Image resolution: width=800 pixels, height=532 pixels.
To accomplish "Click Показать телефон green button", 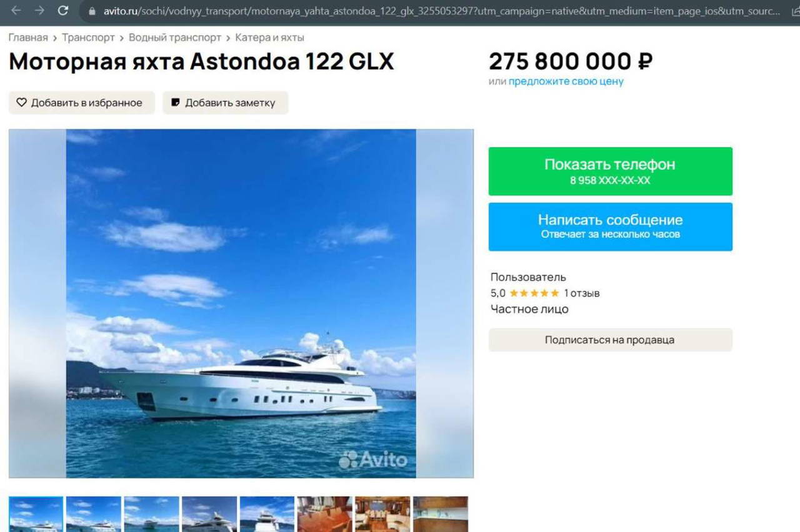I will click(610, 171).
